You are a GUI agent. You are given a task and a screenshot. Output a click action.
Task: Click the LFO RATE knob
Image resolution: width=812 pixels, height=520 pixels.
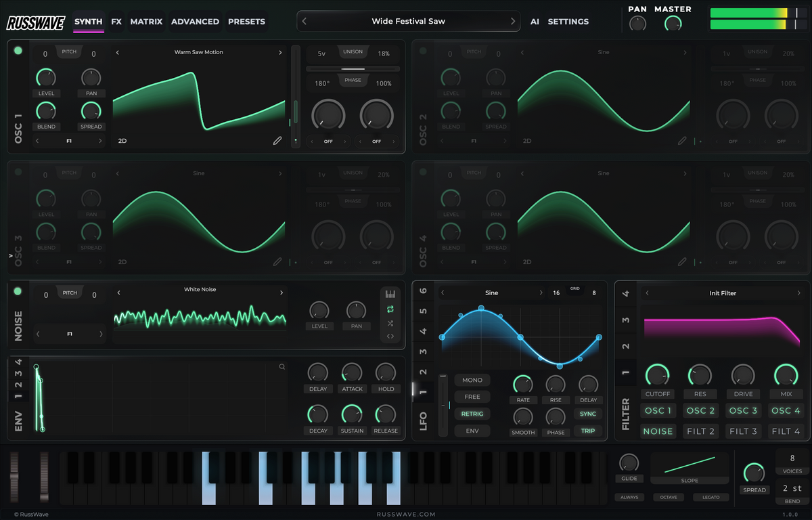523,385
